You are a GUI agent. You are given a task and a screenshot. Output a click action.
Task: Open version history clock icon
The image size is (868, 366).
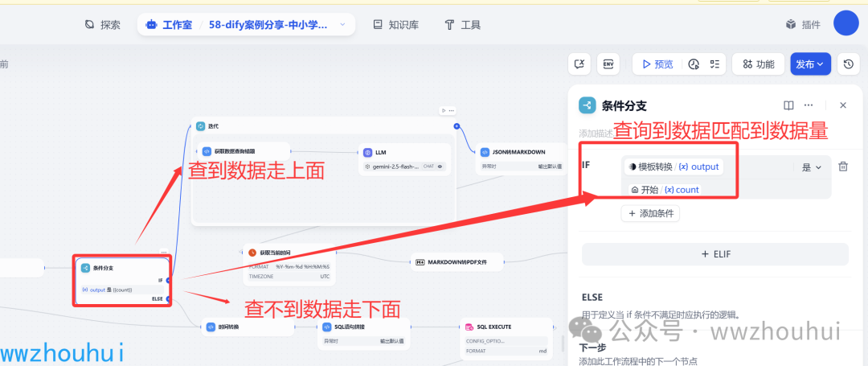848,64
